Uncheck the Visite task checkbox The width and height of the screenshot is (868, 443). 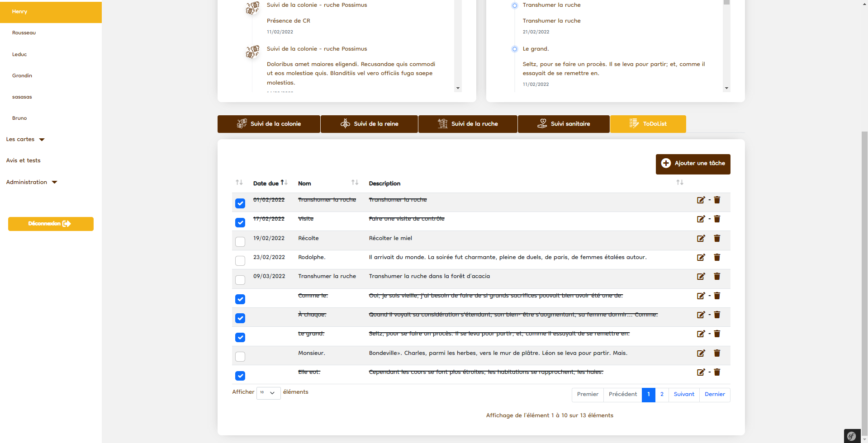click(x=240, y=222)
